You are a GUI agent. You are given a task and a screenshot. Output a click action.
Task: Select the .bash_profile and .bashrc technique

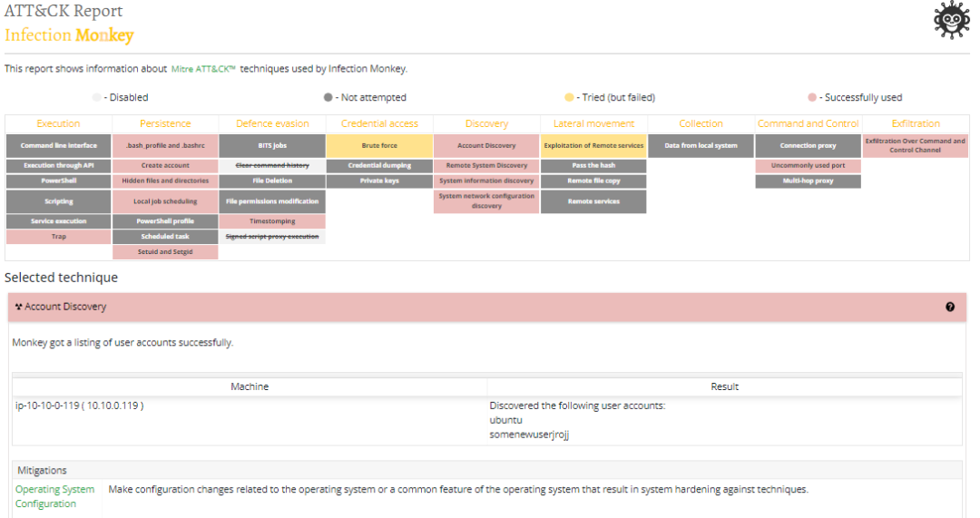click(166, 145)
